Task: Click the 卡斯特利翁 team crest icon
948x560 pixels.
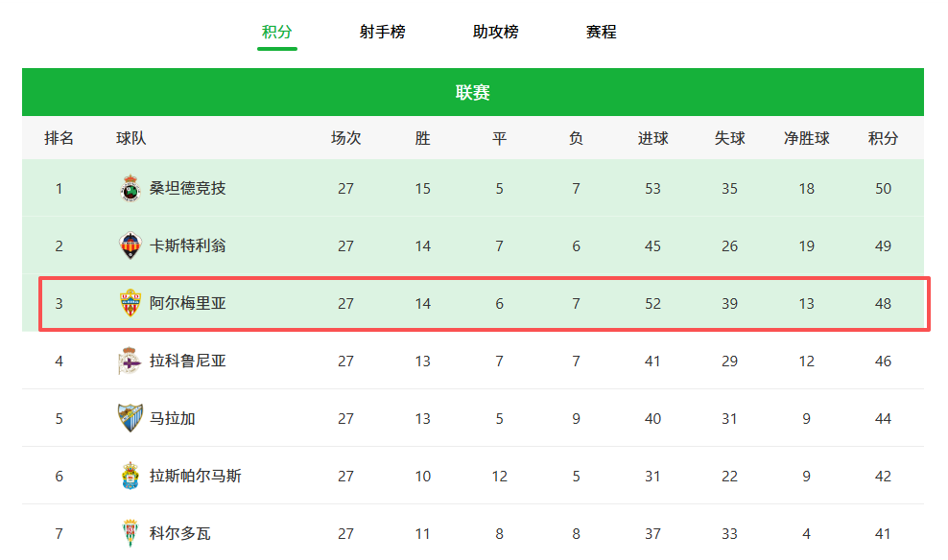Action: (x=130, y=246)
